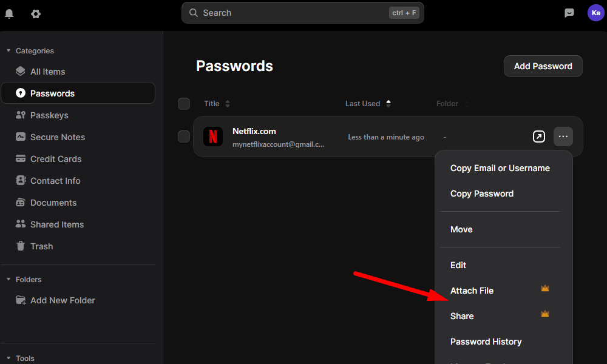The width and height of the screenshot is (607, 364).
Task: Select Share in the context menu
Action: (x=462, y=316)
